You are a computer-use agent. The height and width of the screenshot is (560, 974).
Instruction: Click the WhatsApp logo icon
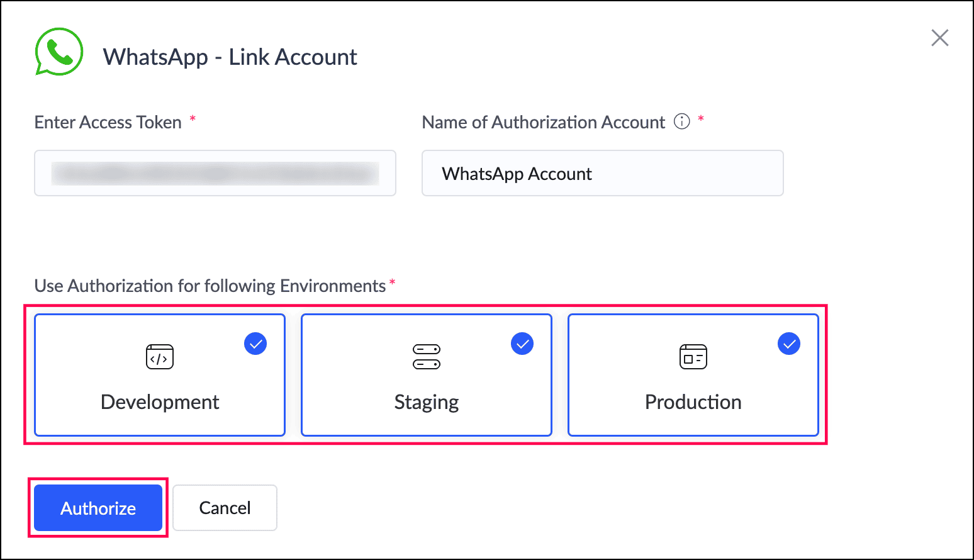(x=59, y=52)
